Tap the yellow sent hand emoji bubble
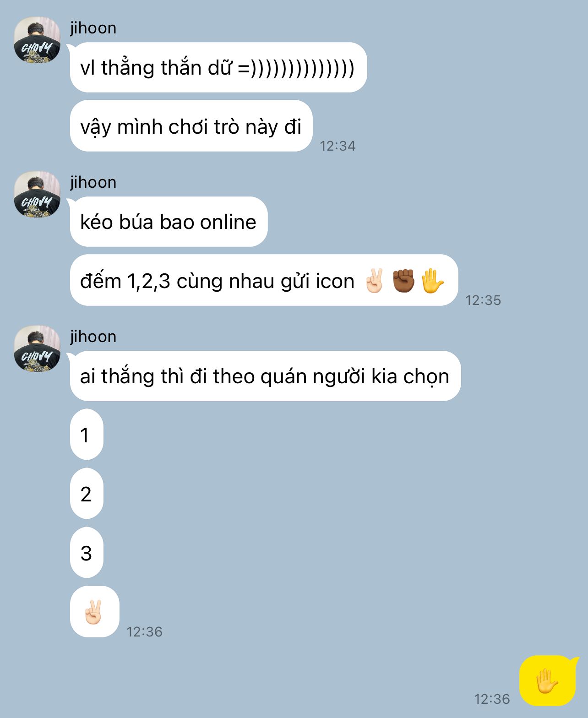Image resolution: width=588 pixels, height=718 pixels. pyautogui.click(x=548, y=681)
